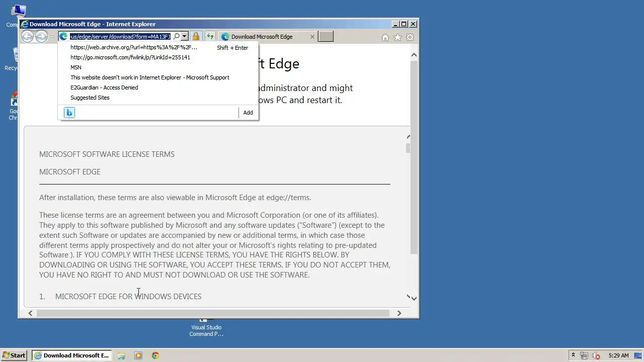Go back with the Back arrow button
The height and width of the screenshot is (362, 644).
click(28, 36)
